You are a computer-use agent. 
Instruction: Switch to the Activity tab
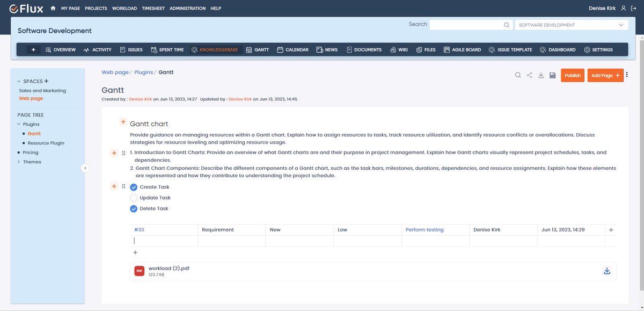(x=97, y=49)
